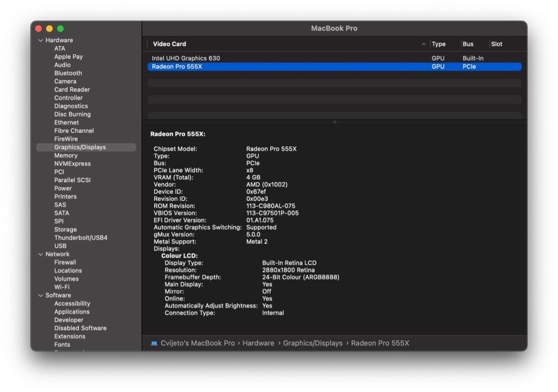Image resolution: width=558 pixels, height=392 pixels.
Task: Select Wi-Fi under Network
Action: pyautogui.click(x=62, y=287)
